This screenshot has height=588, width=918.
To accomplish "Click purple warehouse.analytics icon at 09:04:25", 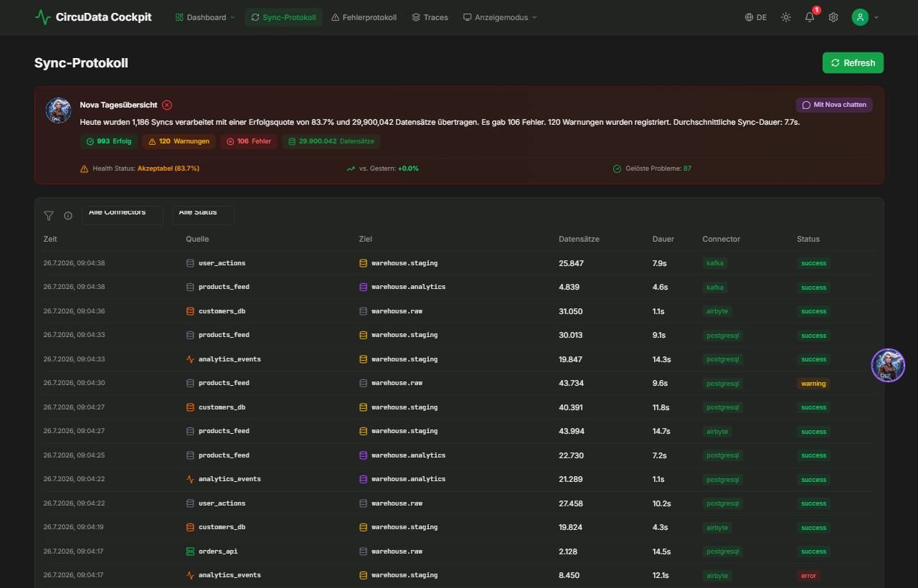I will click(x=363, y=455).
